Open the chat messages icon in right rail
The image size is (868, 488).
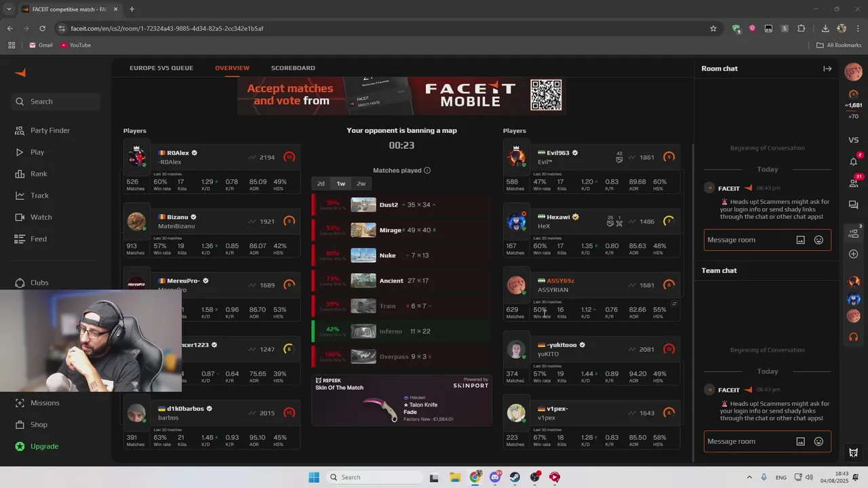click(x=853, y=205)
